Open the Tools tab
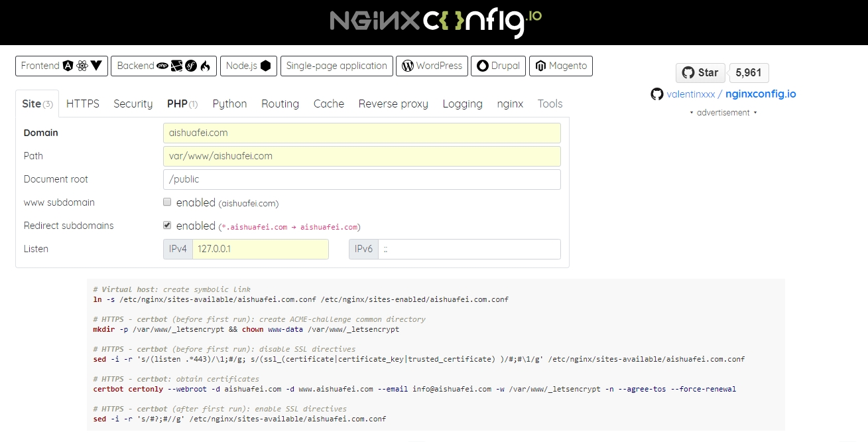 coord(550,104)
